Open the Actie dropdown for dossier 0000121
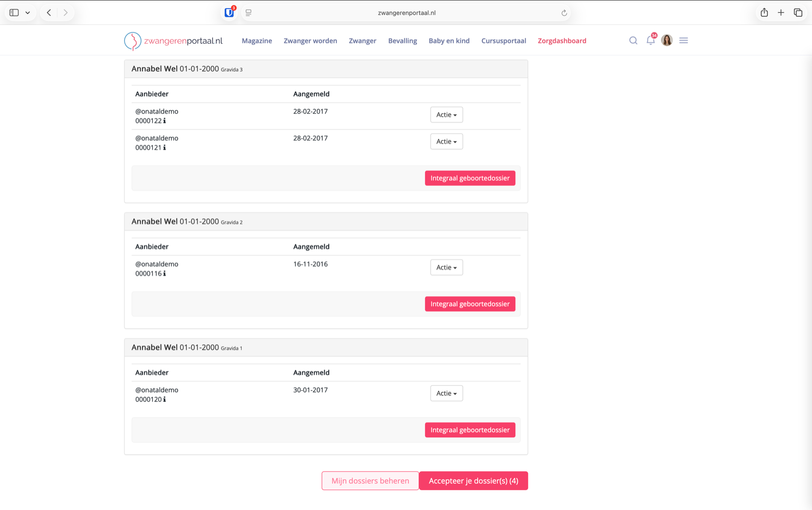 click(447, 142)
